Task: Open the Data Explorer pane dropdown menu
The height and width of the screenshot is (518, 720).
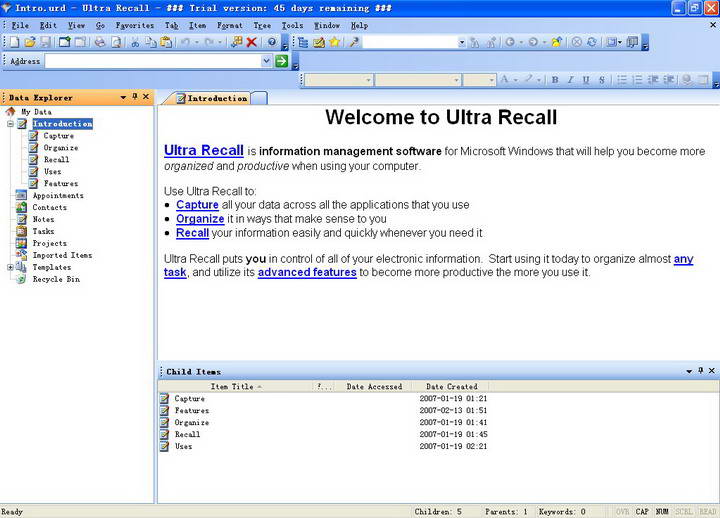Action: pyautogui.click(x=123, y=97)
